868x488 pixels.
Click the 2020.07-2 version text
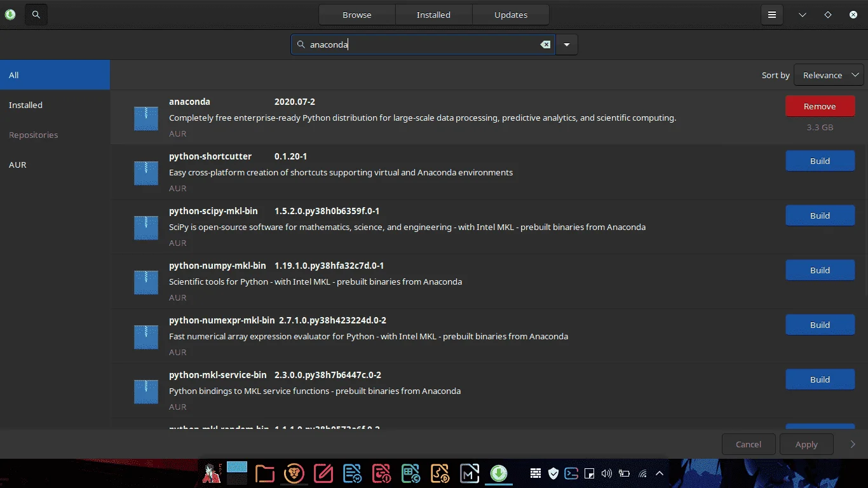point(295,102)
